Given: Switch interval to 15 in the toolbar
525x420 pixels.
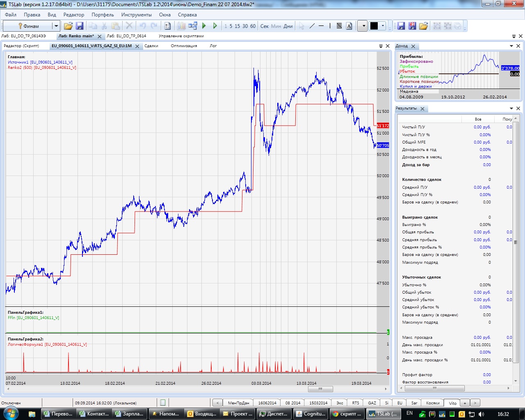Looking at the screenshot, I should click(237, 26).
